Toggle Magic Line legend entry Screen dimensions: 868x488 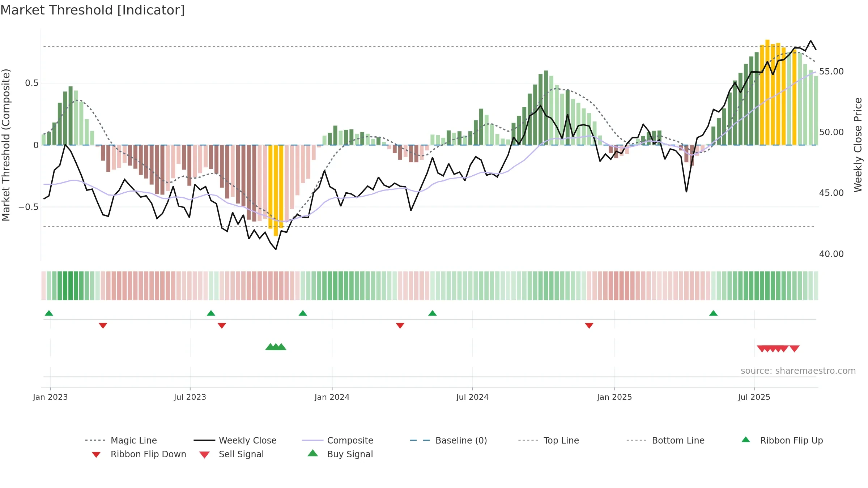pyautogui.click(x=121, y=440)
